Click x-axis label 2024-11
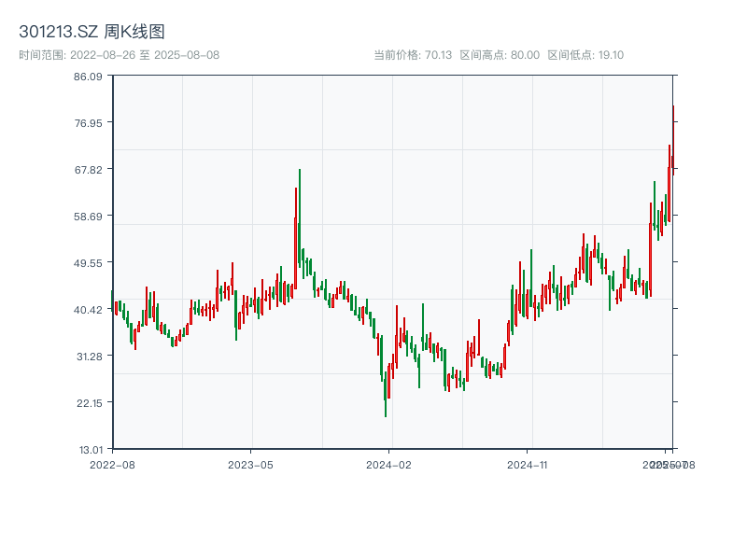 (x=527, y=465)
